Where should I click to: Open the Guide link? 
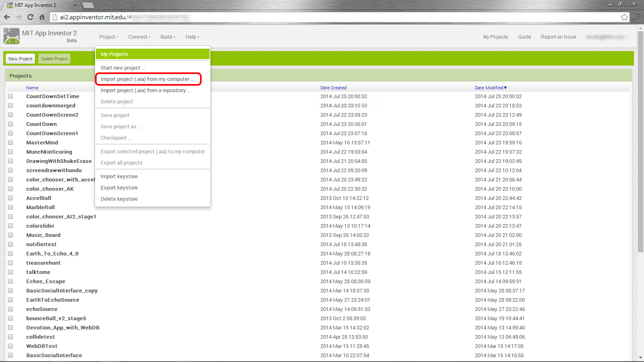(524, 37)
